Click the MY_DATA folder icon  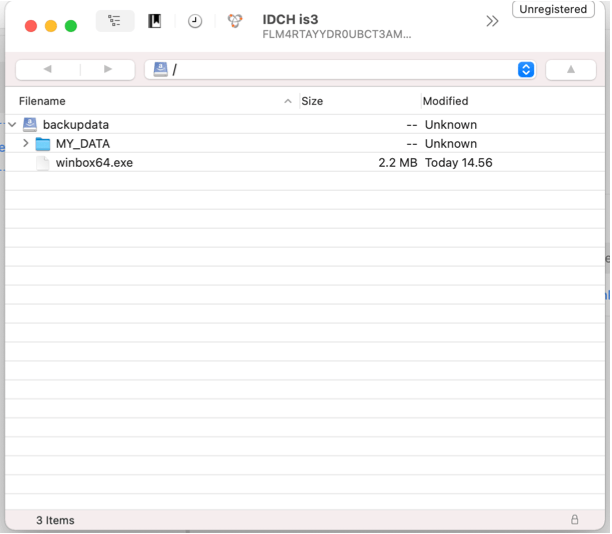pos(43,144)
